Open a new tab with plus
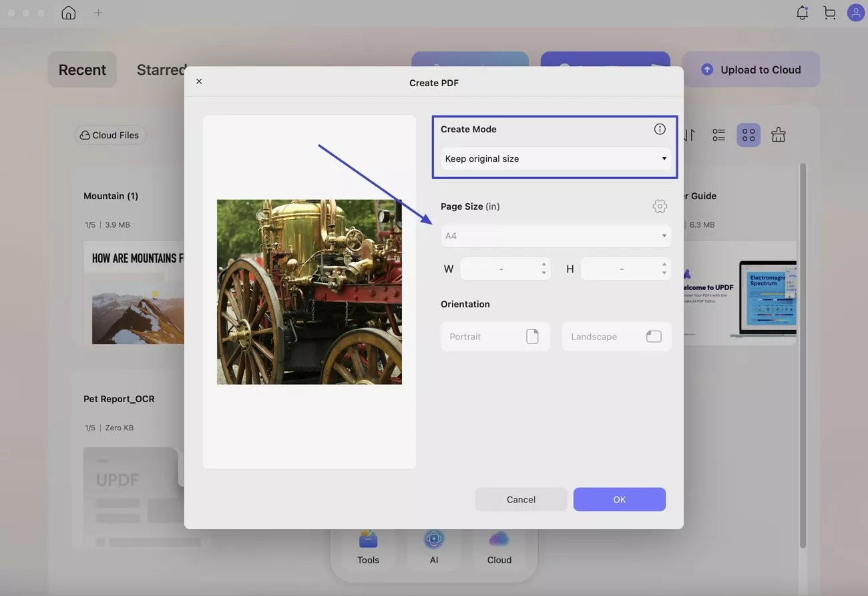The image size is (868, 596). [98, 13]
